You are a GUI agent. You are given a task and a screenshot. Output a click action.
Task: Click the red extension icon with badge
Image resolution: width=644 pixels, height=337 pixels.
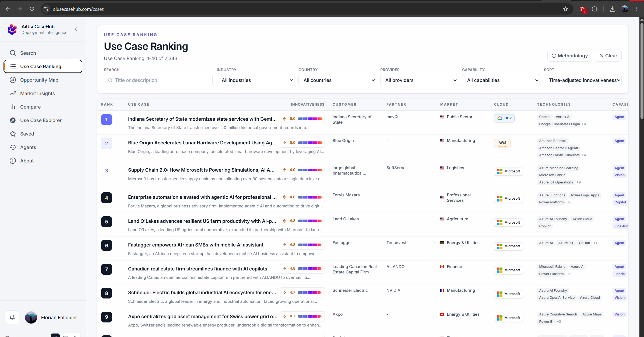583,9
